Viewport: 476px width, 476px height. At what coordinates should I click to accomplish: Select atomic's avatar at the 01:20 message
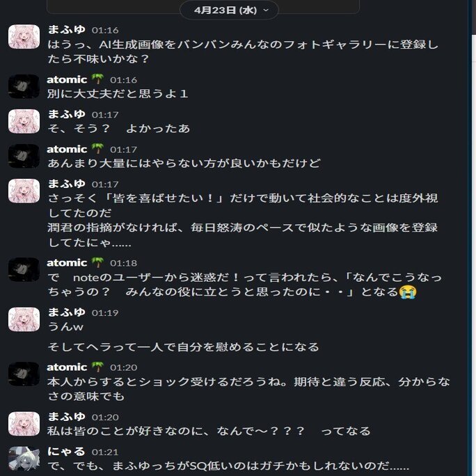tap(24, 374)
